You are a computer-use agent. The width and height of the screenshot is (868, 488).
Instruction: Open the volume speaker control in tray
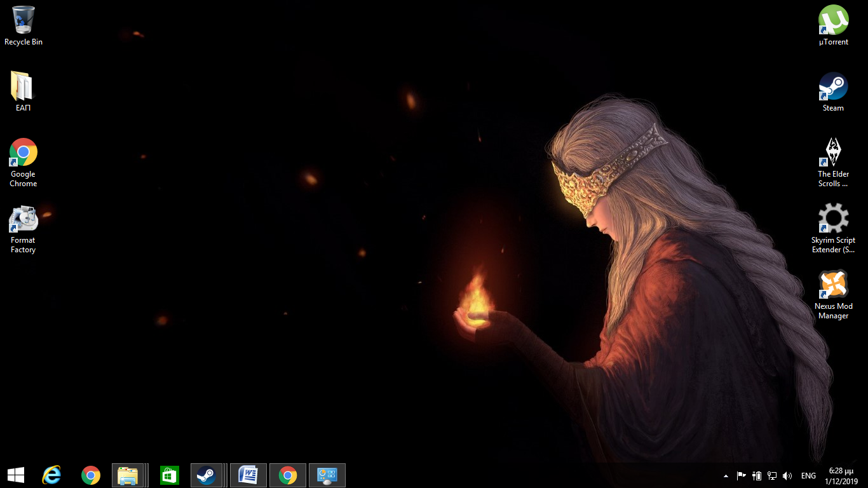[x=787, y=476]
